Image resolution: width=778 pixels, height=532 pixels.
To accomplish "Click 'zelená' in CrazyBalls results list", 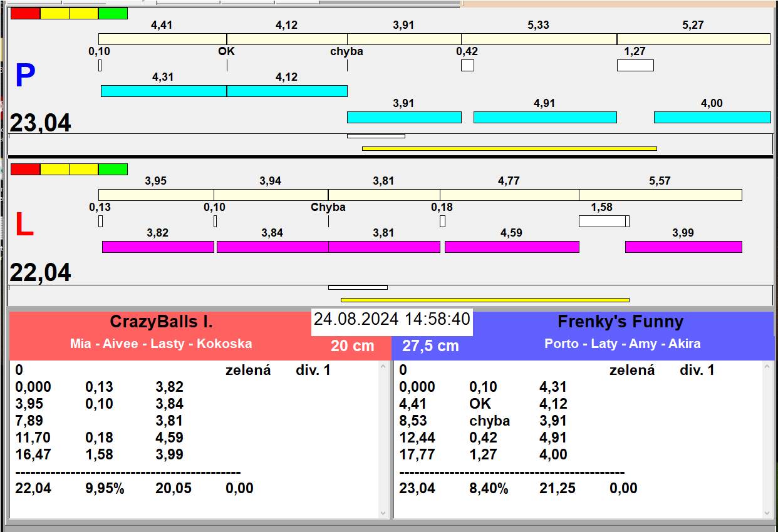I will pyautogui.click(x=248, y=370).
